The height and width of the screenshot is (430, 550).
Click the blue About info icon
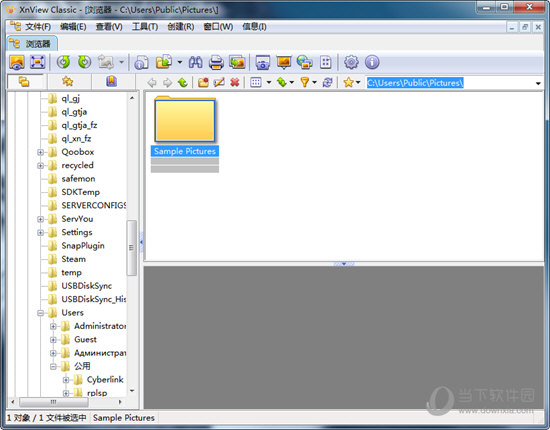point(372,62)
